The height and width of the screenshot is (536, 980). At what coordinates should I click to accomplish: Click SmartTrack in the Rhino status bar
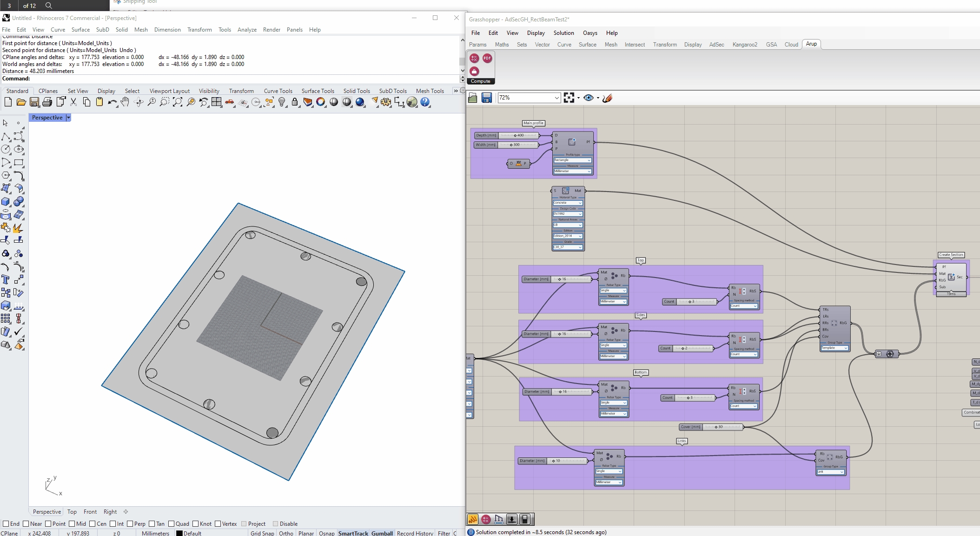[x=353, y=533]
